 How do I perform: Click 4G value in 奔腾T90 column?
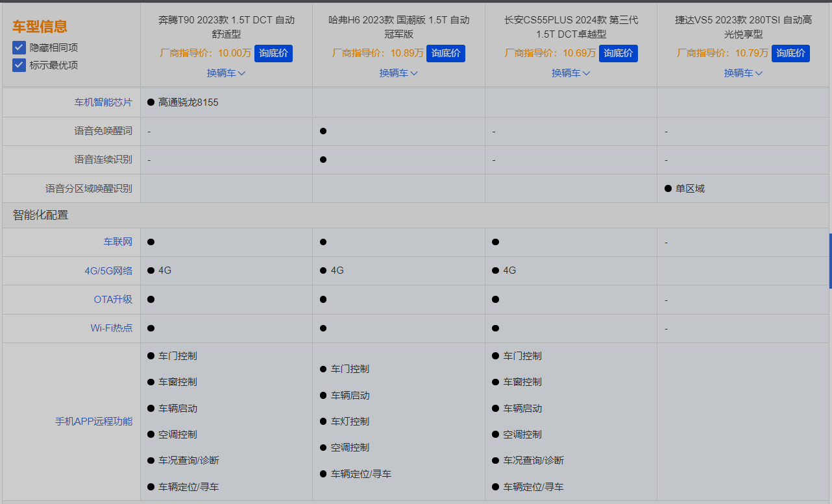165,270
